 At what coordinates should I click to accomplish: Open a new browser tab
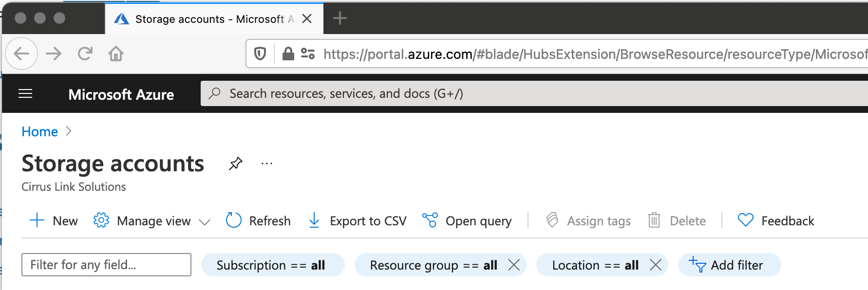tap(340, 18)
